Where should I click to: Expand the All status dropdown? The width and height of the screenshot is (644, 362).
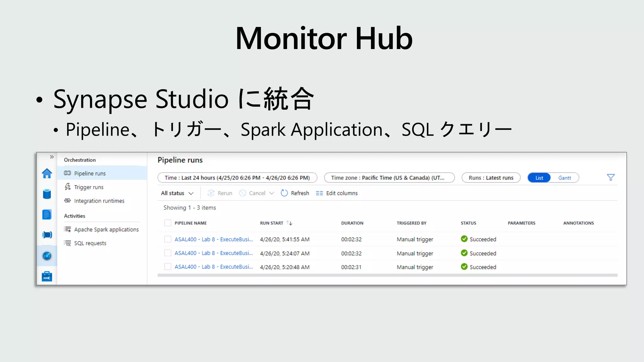[177, 193]
